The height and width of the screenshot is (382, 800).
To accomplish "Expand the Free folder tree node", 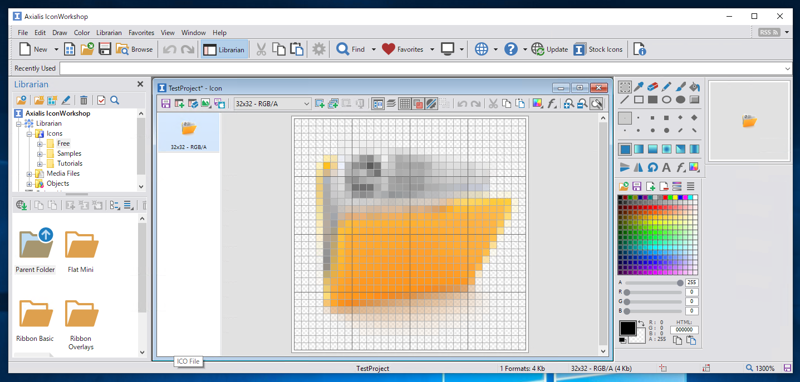I will 39,144.
